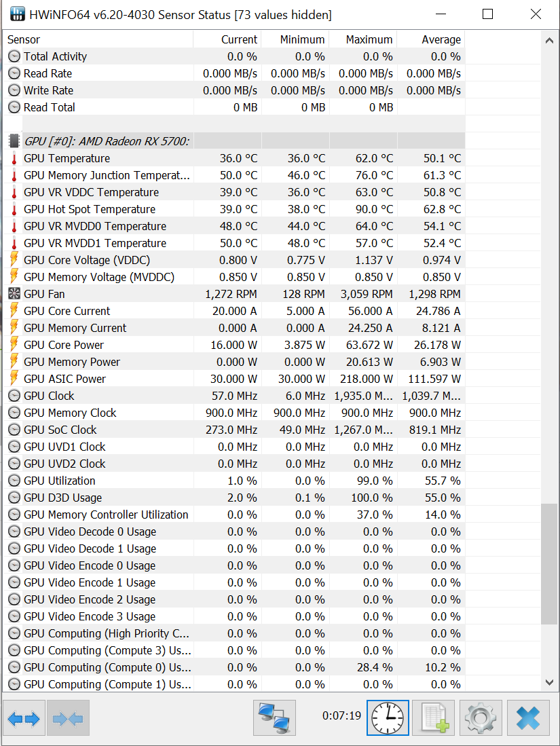Click the Average column header
This screenshot has width=560, height=746.
431,39
